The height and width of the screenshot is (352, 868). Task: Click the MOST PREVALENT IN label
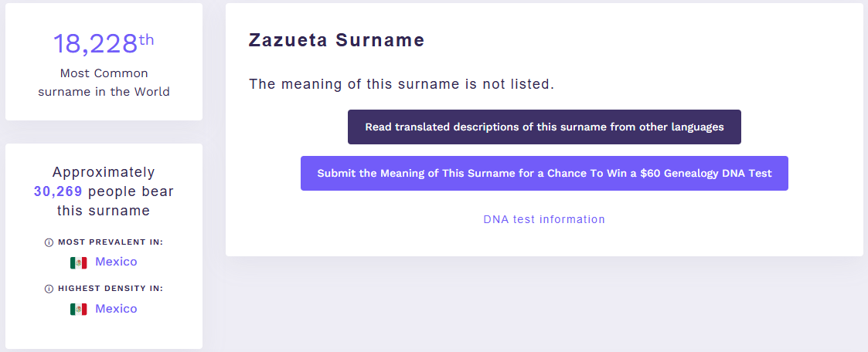coord(111,242)
